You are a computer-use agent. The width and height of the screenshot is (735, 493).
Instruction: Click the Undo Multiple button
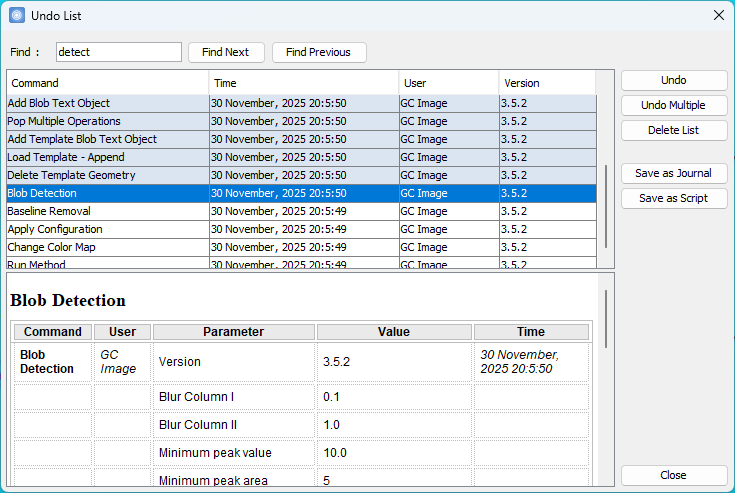click(673, 105)
